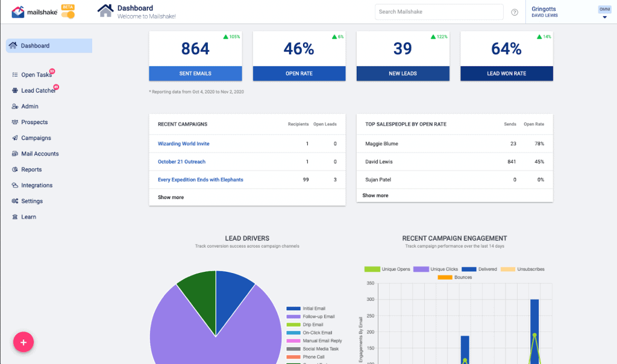This screenshot has width=617, height=364.
Task: Click the Reports pie chart icon
Action: pyautogui.click(x=15, y=169)
